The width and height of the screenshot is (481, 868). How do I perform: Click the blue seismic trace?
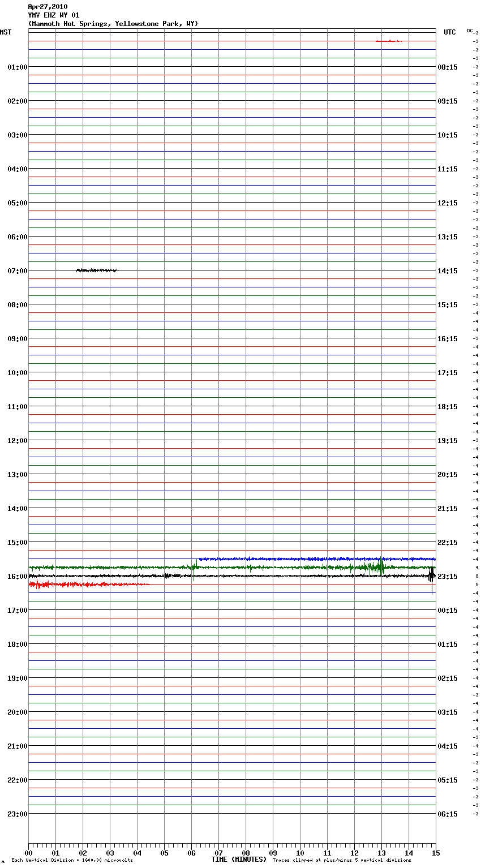point(317,559)
